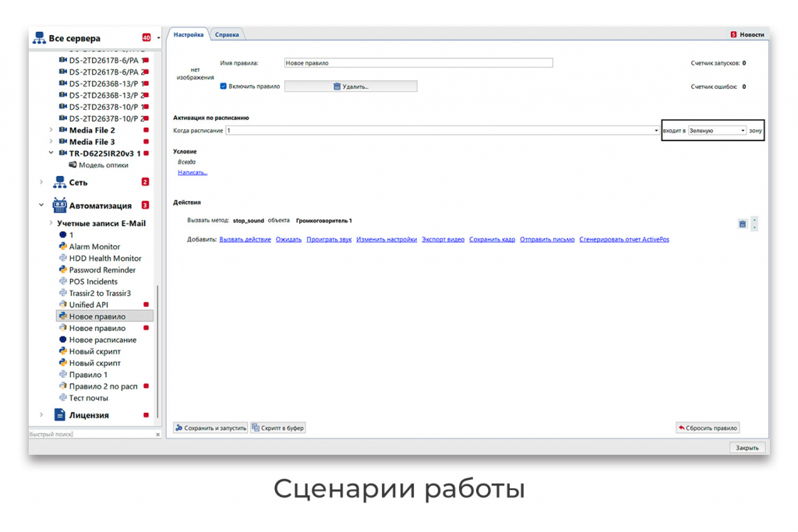This screenshot has height=532, width=798.
Task: Collapse the TR-D6225IR20v3 1 node
Action: pyautogui.click(x=51, y=153)
